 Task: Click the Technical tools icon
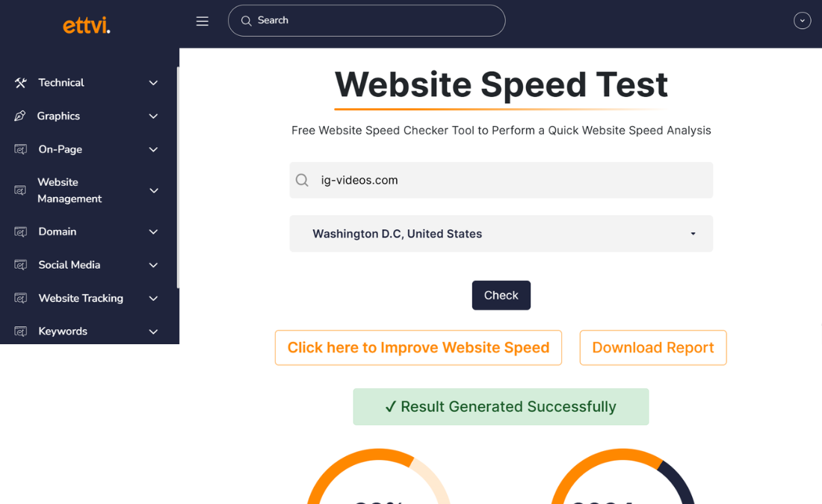pyautogui.click(x=20, y=83)
